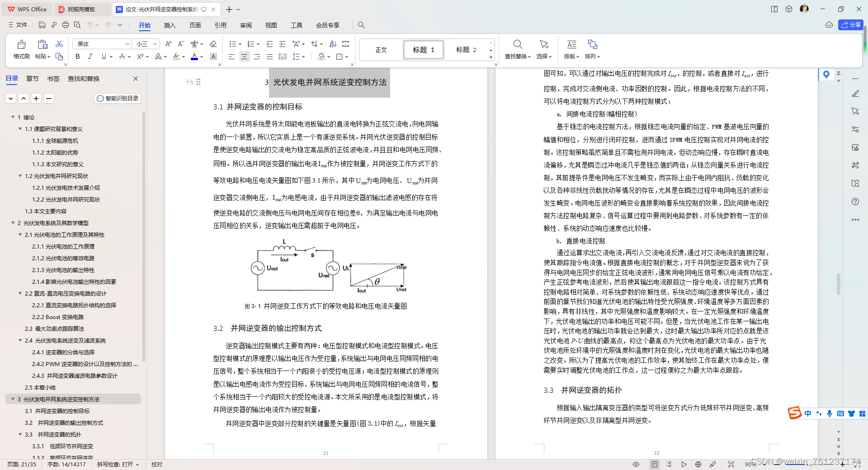
Task: Collapse the 1 绪论 outline node
Action: coord(13,117)
